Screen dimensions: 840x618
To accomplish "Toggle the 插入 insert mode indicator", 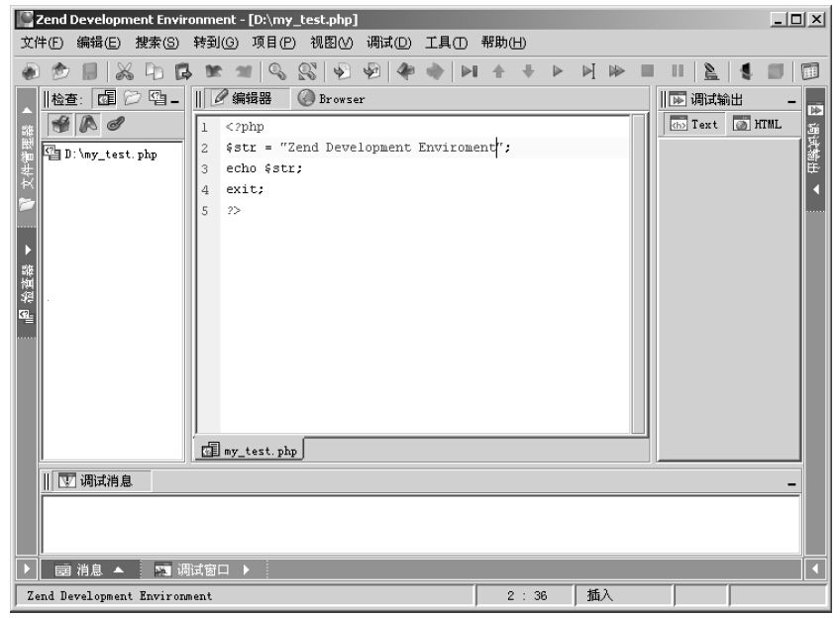I will (599, 595).
